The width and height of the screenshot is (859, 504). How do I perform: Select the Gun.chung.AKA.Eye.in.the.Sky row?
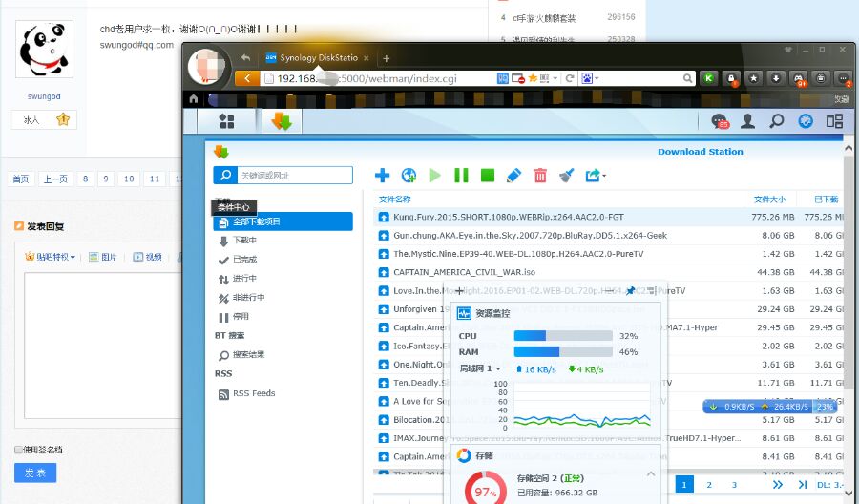coord(608,236)
